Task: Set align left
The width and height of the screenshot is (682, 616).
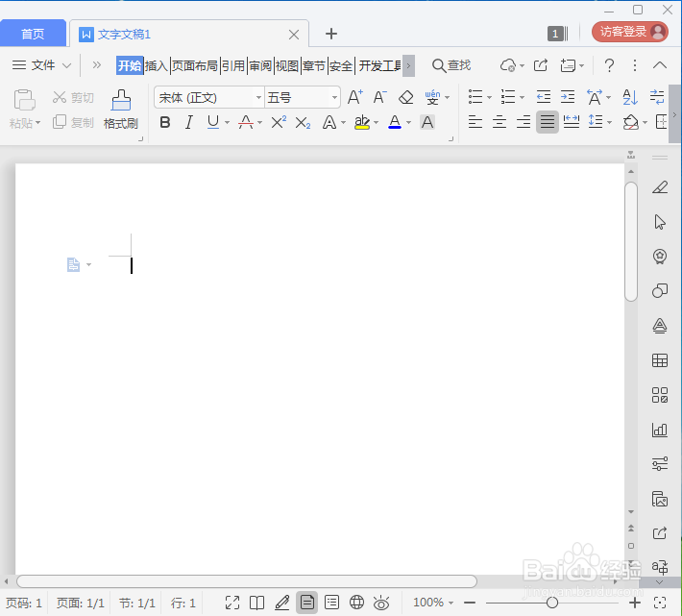Action: (x=475, y=122)
